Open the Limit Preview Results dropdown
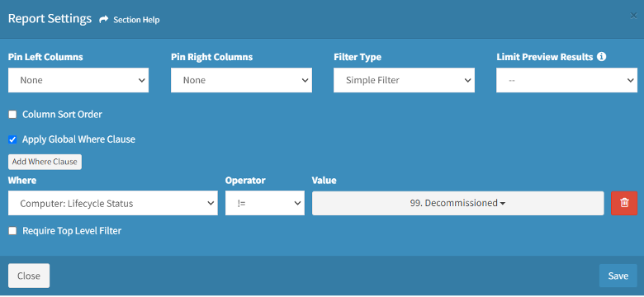644x297 pixels. coord(566,80)
